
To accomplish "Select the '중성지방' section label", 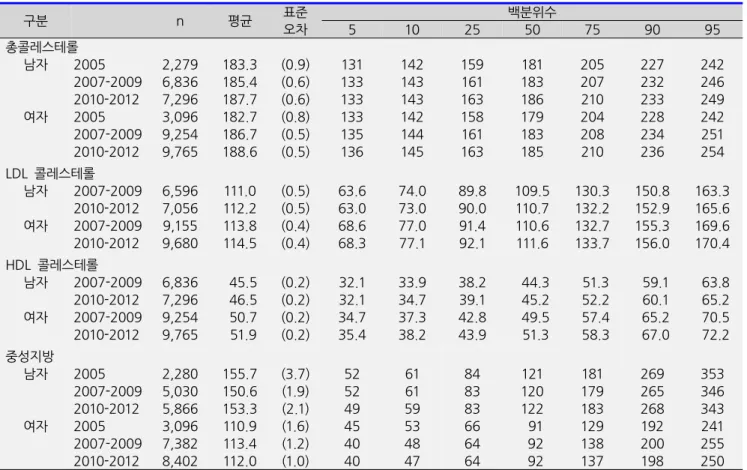I will coord(30,356).
